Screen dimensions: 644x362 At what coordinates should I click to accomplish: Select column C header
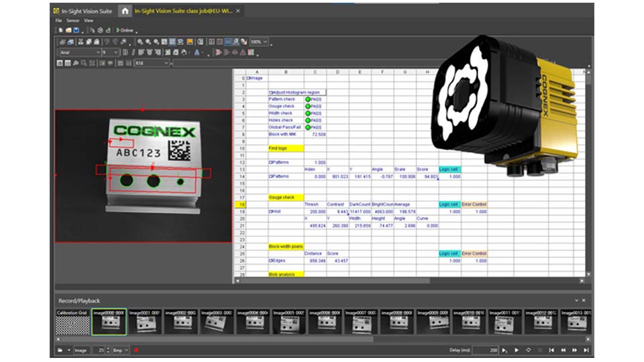(x=315, y=72)
